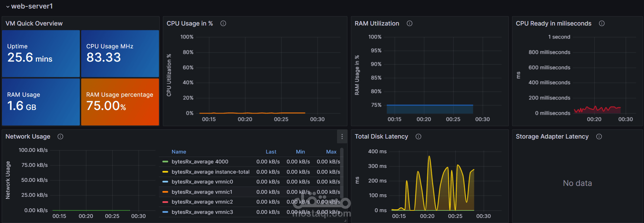Open info icon for RAM Utilization panel
Image resolution: width=644 pixels, height=223 pixels.
(x=409, y=23)
